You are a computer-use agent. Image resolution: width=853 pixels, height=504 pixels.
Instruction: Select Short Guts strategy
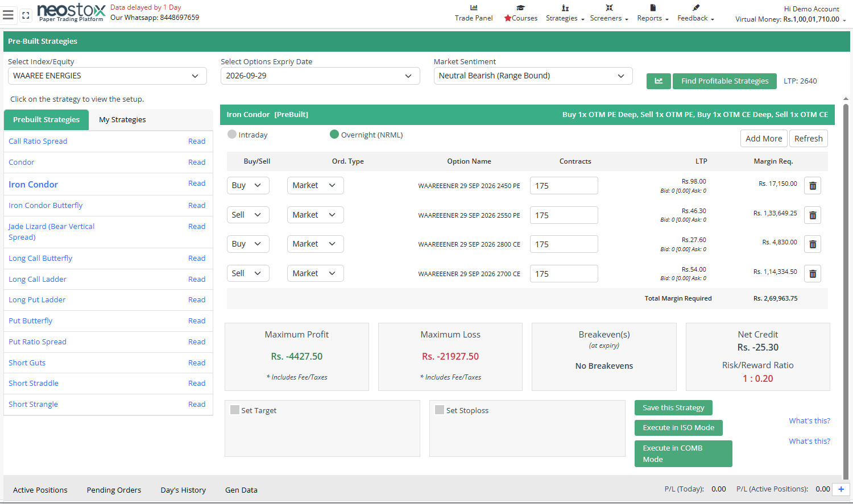27,363
